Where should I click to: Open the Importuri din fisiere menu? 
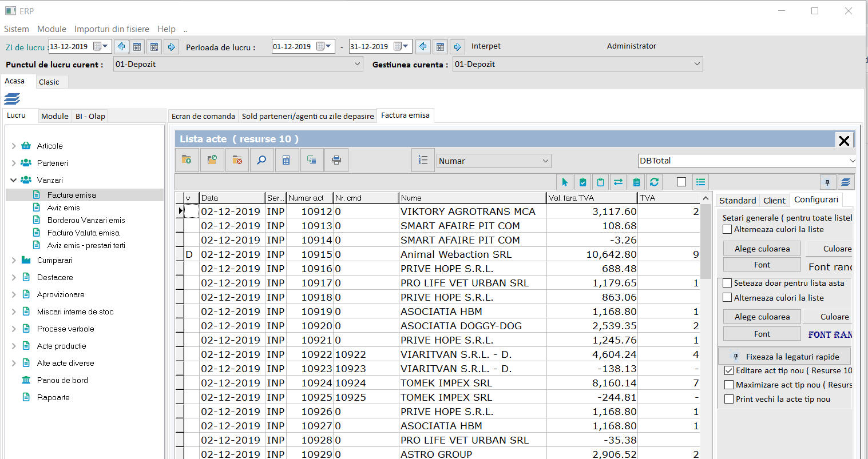(x=112, y=29)
